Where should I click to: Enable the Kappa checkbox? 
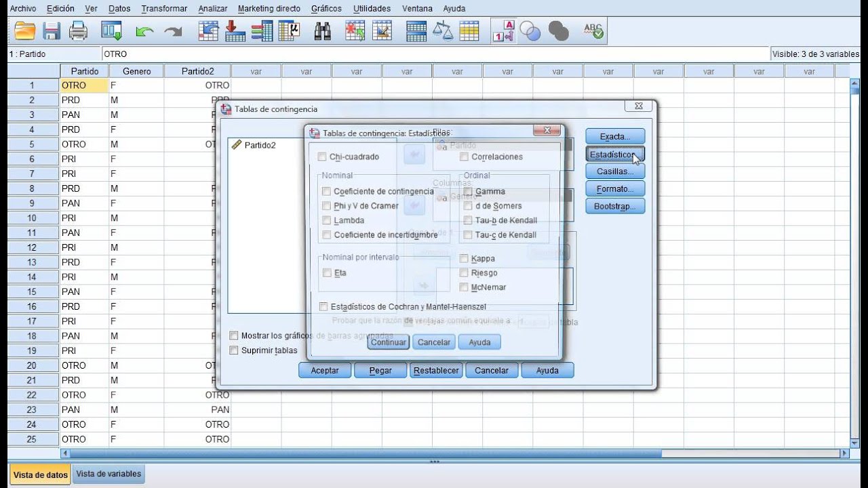tap(464, 258)
